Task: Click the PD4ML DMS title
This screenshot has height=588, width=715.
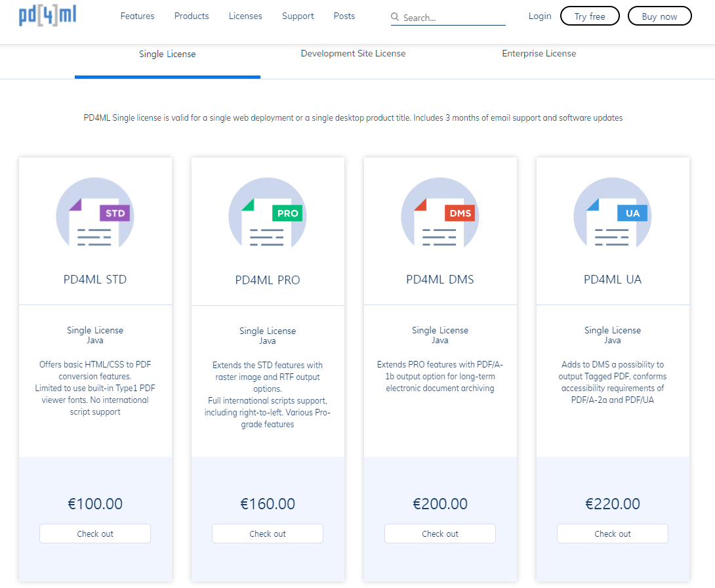Action: tap(440, 279)
